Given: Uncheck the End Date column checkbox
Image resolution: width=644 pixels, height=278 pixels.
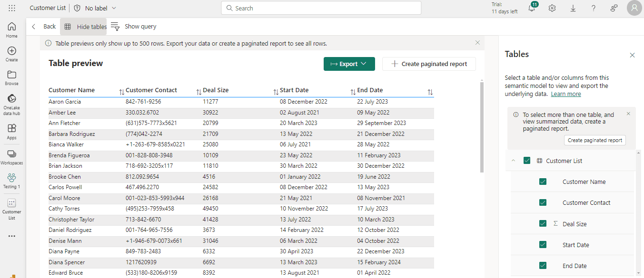Looking at the screenshot, I should 543,265.
